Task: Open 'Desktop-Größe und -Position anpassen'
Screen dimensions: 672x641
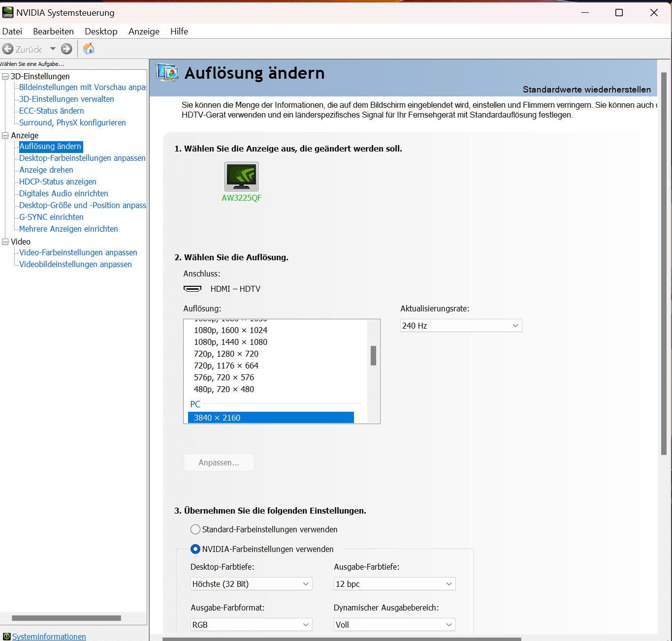Action: click(x=83, y=205)
